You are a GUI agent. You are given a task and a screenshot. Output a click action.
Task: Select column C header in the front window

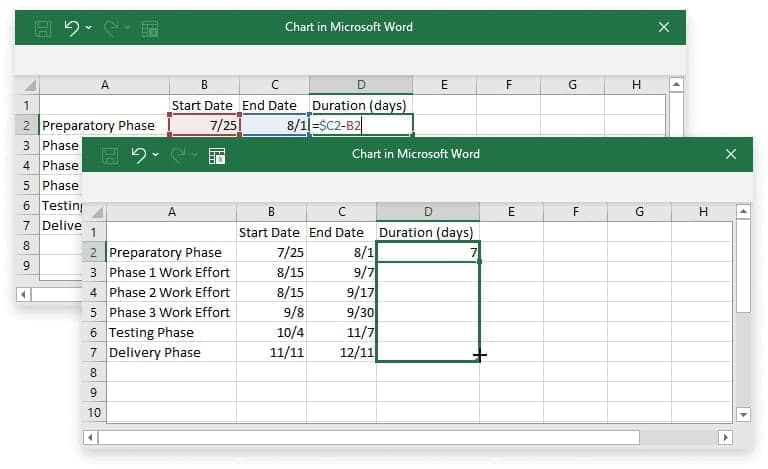[x=341, y=212]
